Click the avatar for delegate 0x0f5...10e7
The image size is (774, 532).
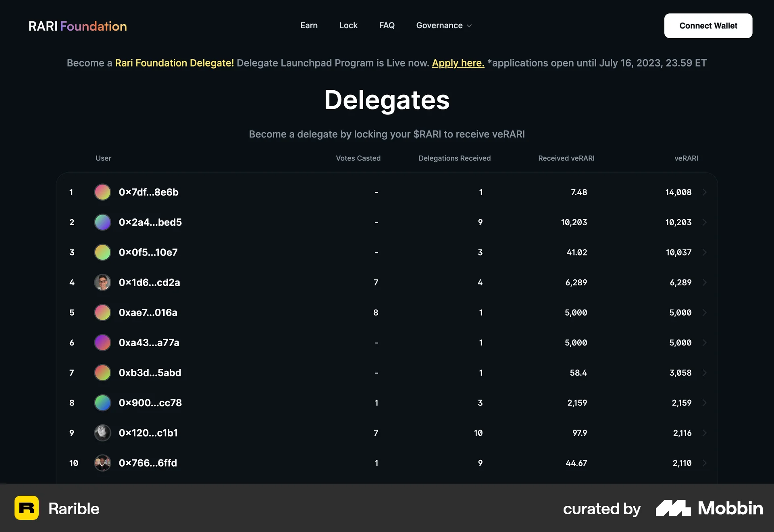(102, 252)
